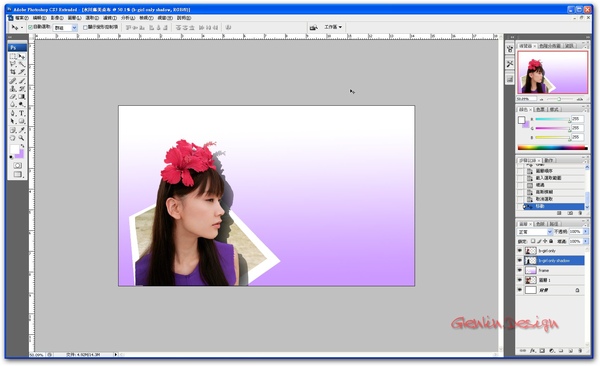Select the Eraser tool
600x366 pixels.
click(x=13, y=96)
